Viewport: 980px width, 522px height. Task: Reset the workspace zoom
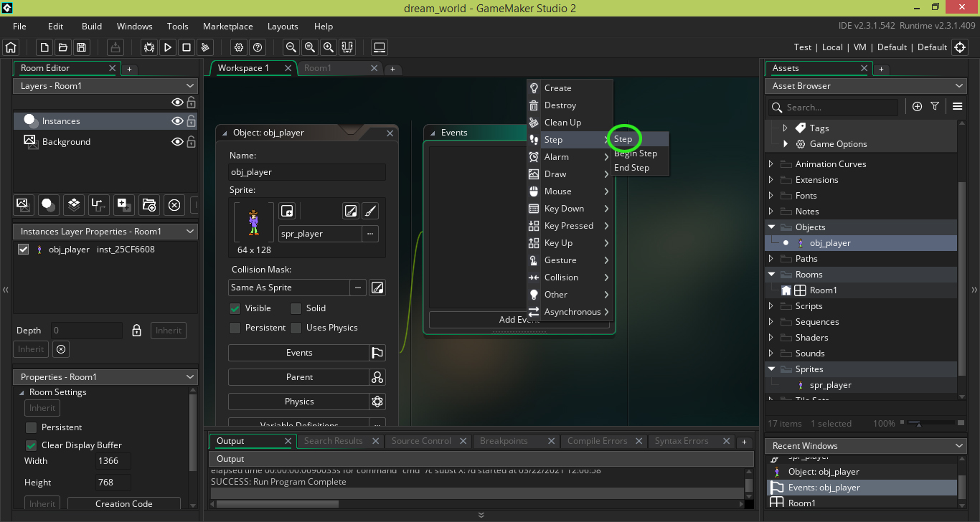click(x=310, y=47)
